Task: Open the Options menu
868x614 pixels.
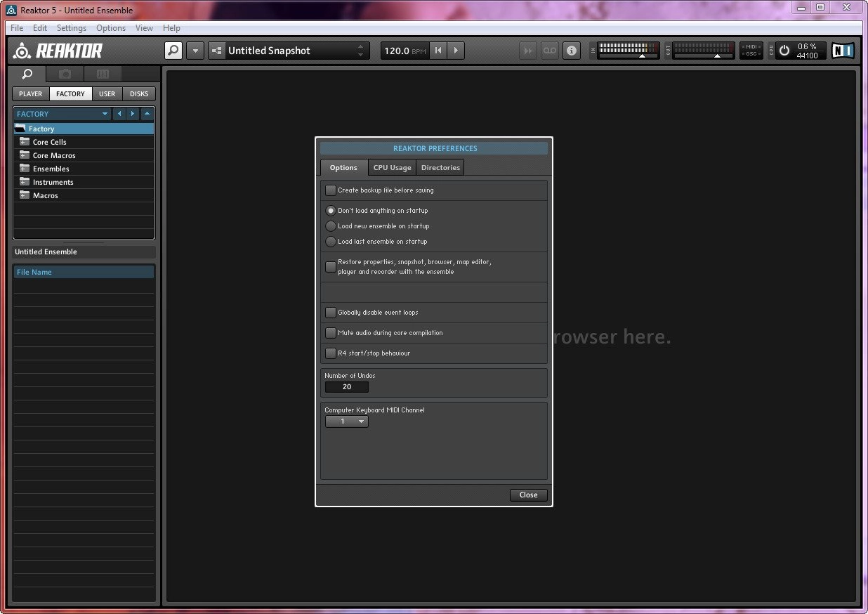Action: (x=111, y=28)
